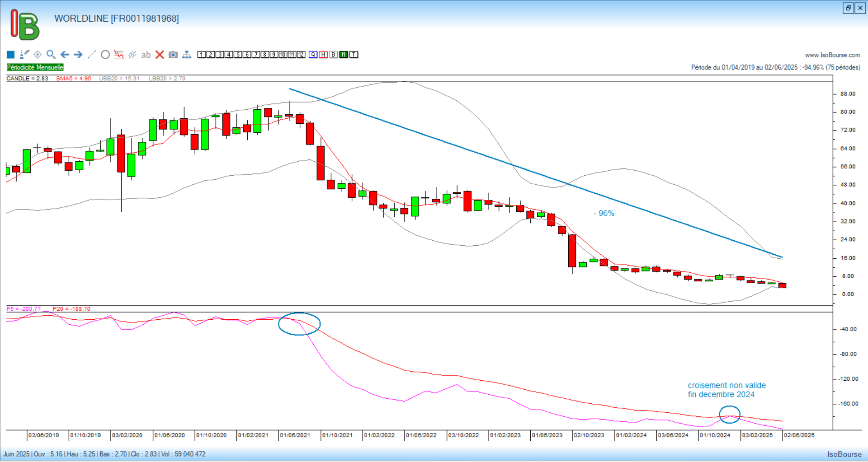This screenshot has height=462, width=868.
Task: Take a chart snapshot with camera icon
Action: click(x=173, y=55)
